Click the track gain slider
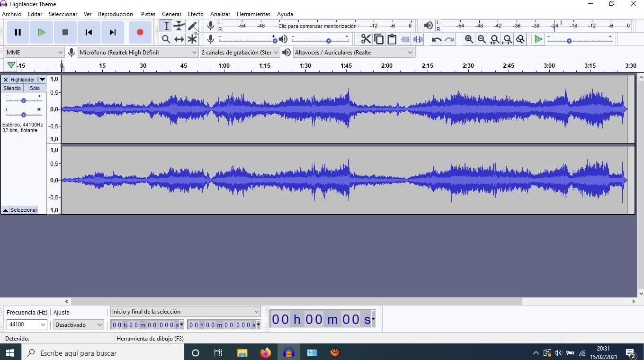The image size is (644, 360). point(23,100)
